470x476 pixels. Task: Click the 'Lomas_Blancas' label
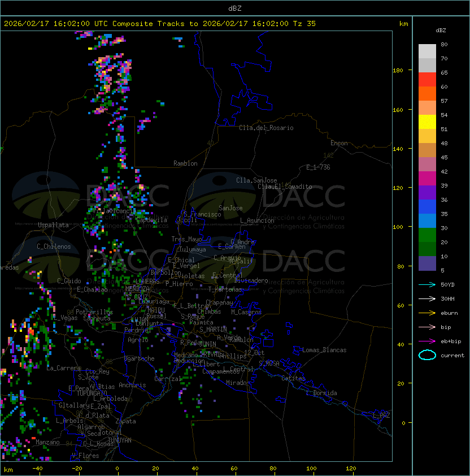[324, 350]
